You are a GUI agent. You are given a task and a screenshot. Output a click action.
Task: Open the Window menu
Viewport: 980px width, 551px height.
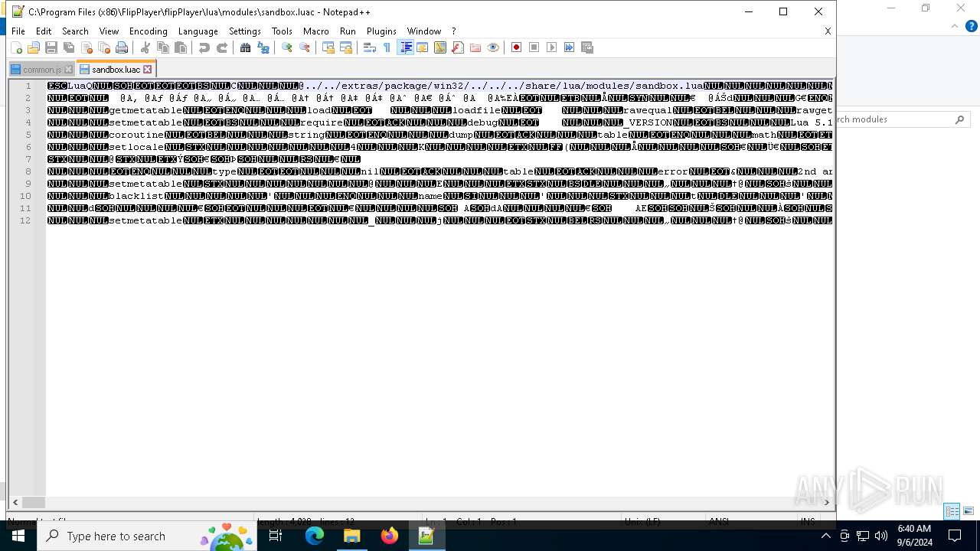(x=423, y=31)
